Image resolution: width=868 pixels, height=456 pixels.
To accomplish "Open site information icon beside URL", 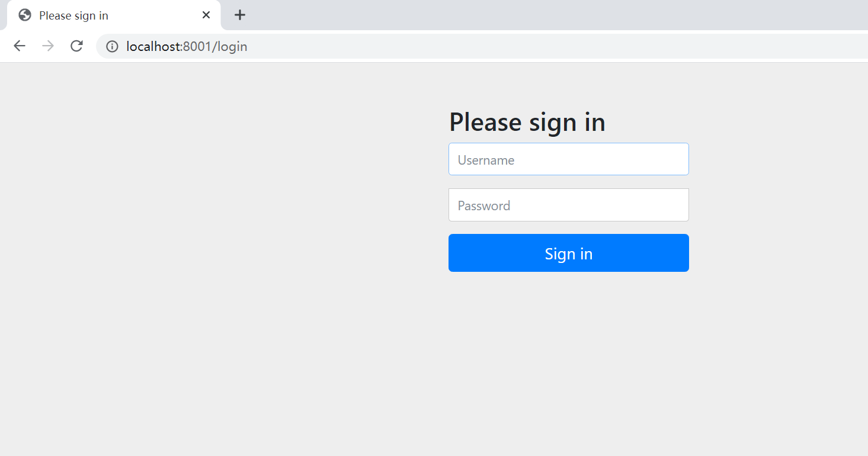I will tap(112, 46).
